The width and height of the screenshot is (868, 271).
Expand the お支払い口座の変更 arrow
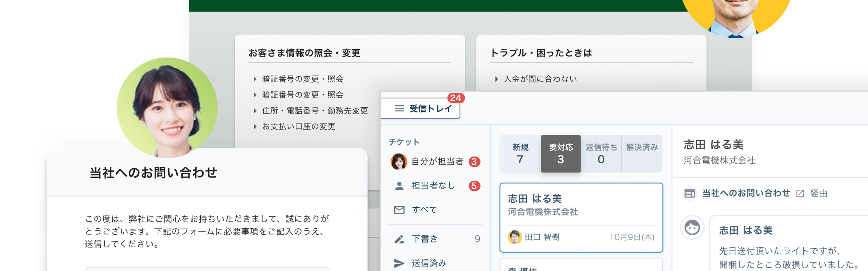tap(255, 127)
